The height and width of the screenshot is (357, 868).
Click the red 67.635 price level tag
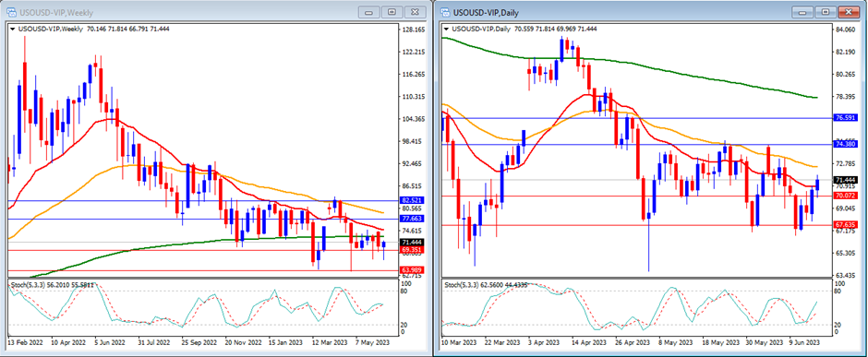coord(845,225)
